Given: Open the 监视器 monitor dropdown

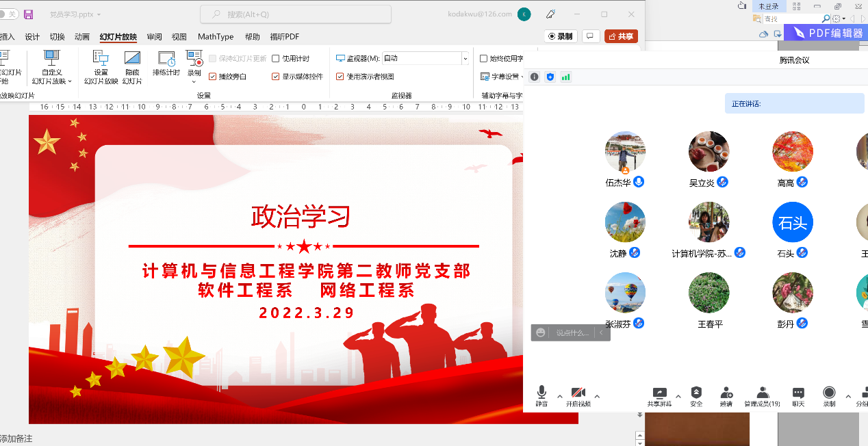Looking at the screenshot, I should pos(465,59).
